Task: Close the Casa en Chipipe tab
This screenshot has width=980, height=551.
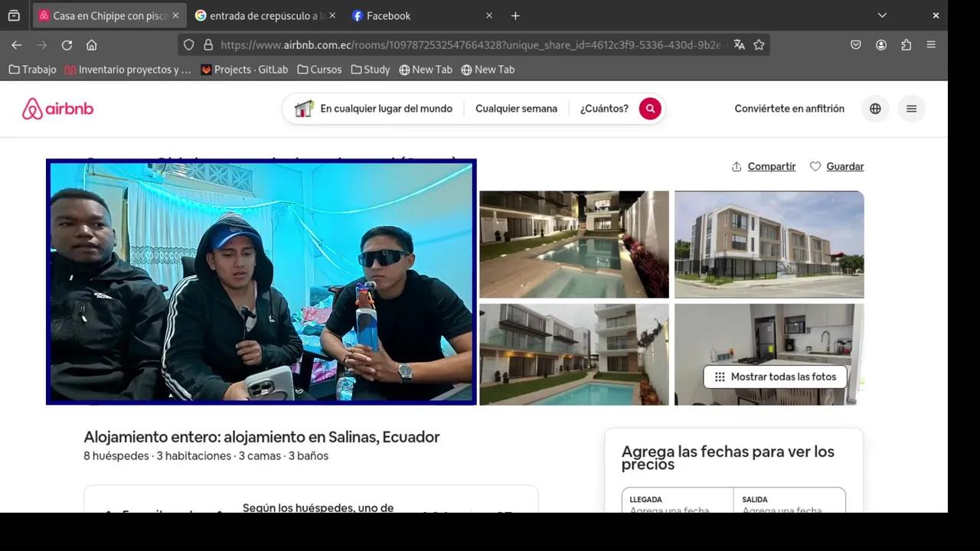Action: point(175,15)
